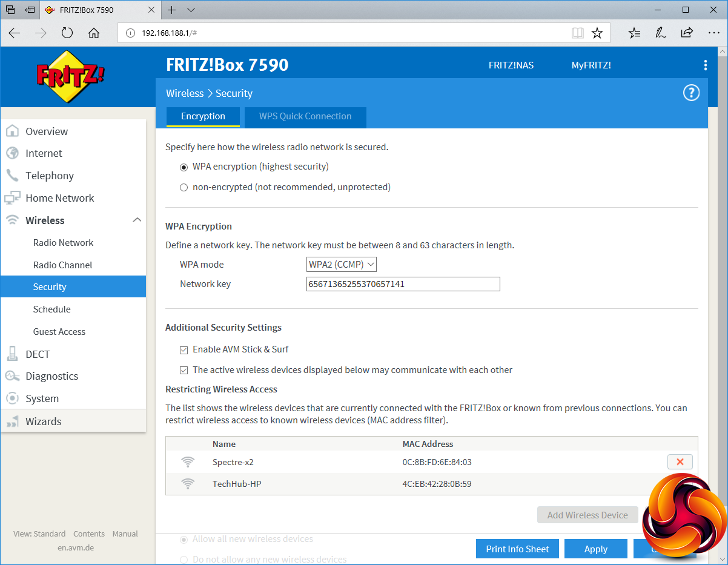Click the Wireless breadcrumb link
Viewport: 728px width, 565px height.
[185, 93]
